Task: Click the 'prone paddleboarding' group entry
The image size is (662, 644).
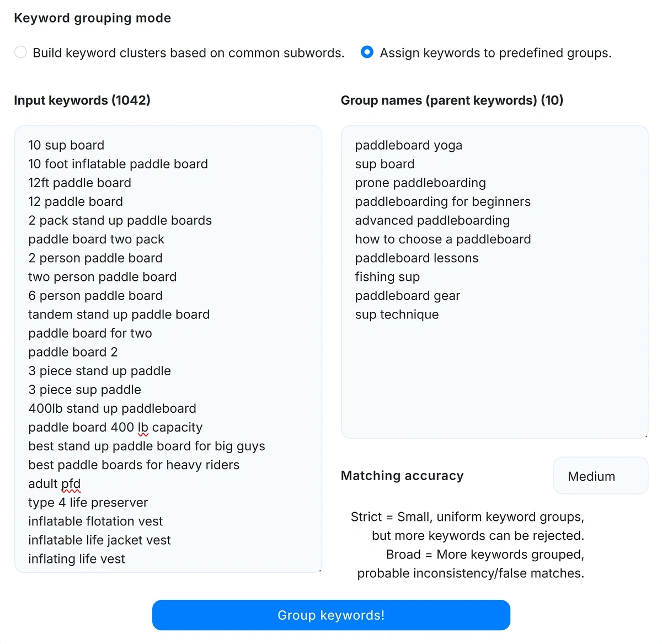Action: tap(420, 183)
